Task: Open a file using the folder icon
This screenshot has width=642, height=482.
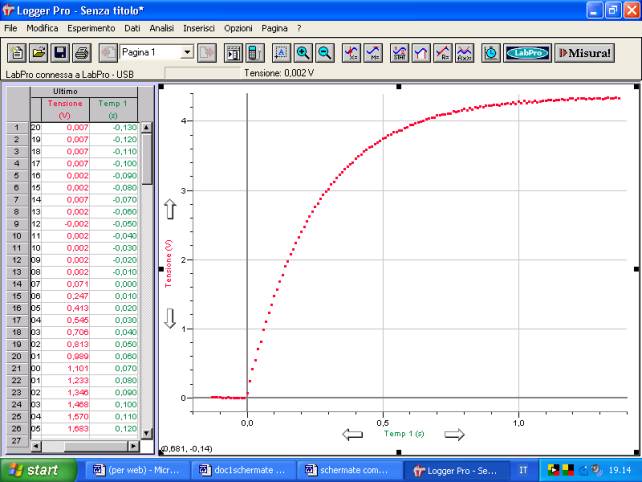Action: pos(38,52)
